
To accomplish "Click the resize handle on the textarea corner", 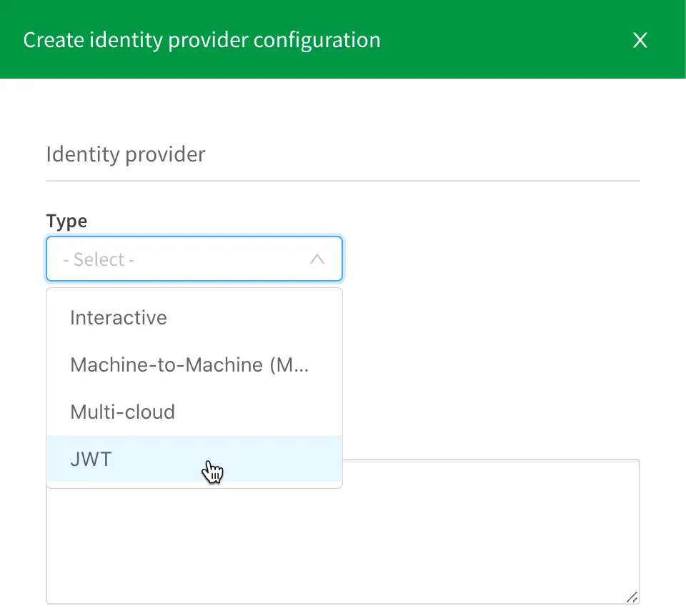I will pos(632,597).
